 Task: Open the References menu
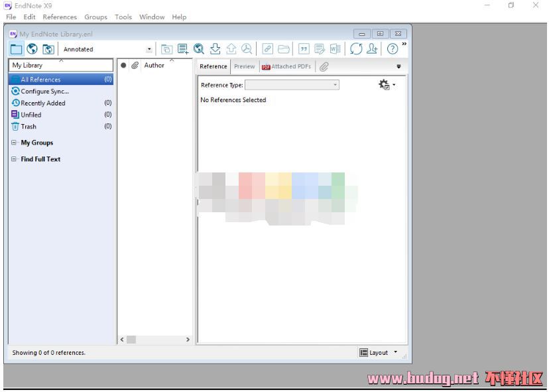pos(60,17)
